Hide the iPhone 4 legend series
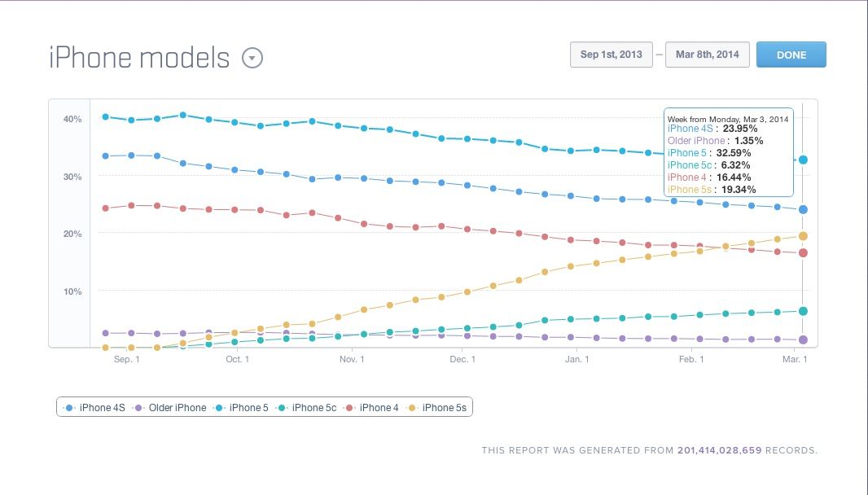Viewport: 868px width, 495px height. point(372,407)
